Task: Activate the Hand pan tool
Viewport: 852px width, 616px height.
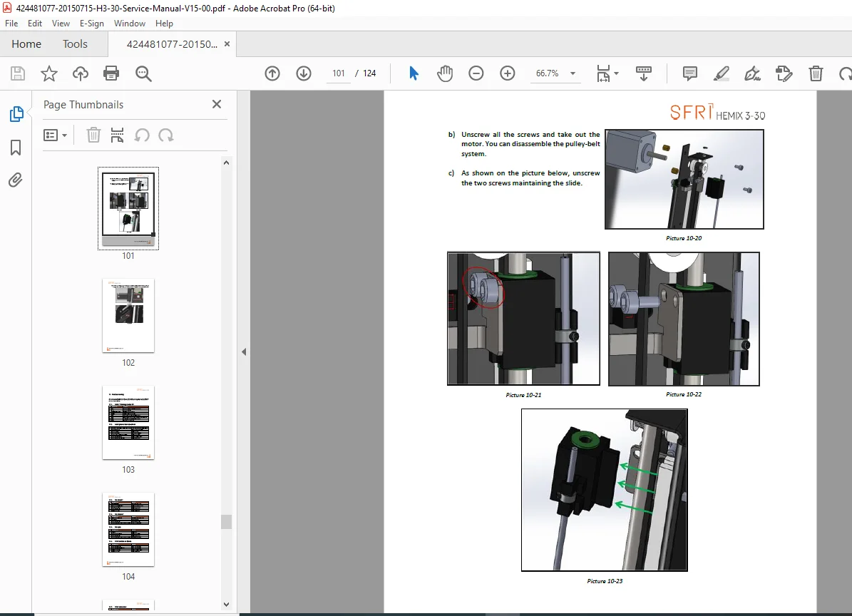Action: click(x=445, y=73)
